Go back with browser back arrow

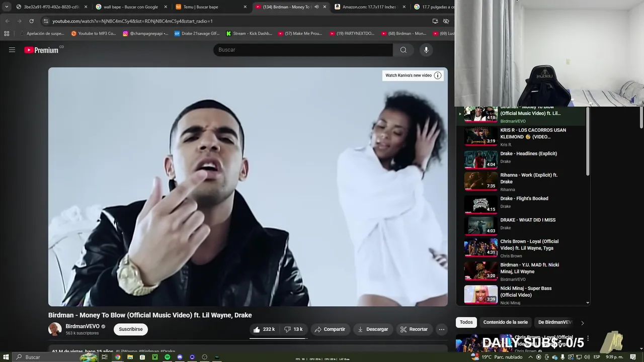click(7, 21)
